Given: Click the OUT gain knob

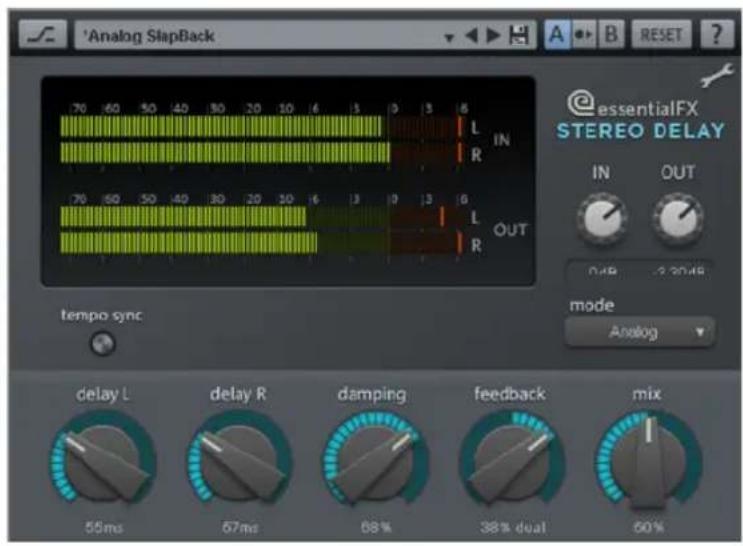Looking at the screenshot, I should (678, 219).
